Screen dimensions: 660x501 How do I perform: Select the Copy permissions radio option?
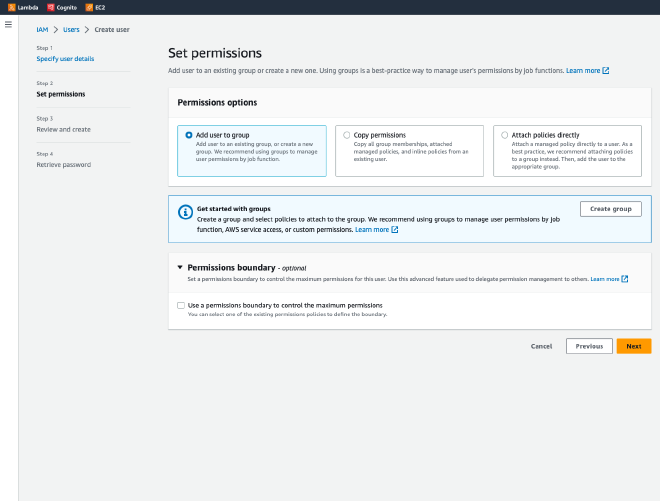click(x=347, y=135)
